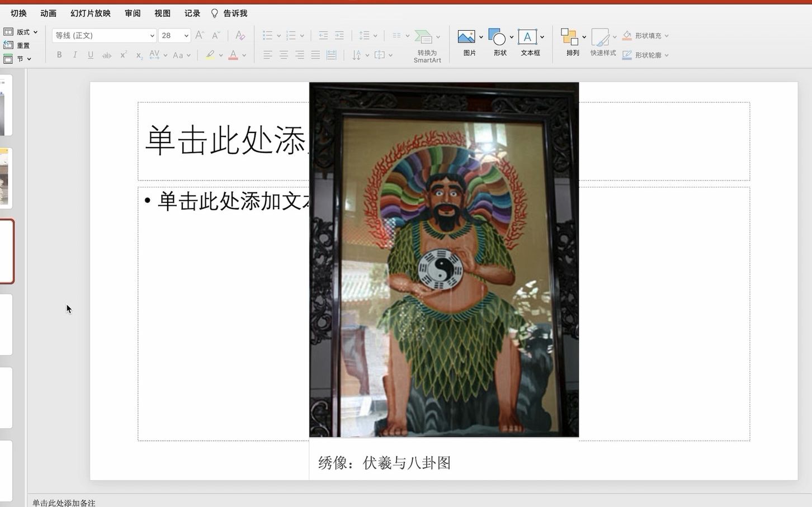Viewport: 812px width, 507px height.
Task: Toggle strikethrough text button
Action: point(107,55)
